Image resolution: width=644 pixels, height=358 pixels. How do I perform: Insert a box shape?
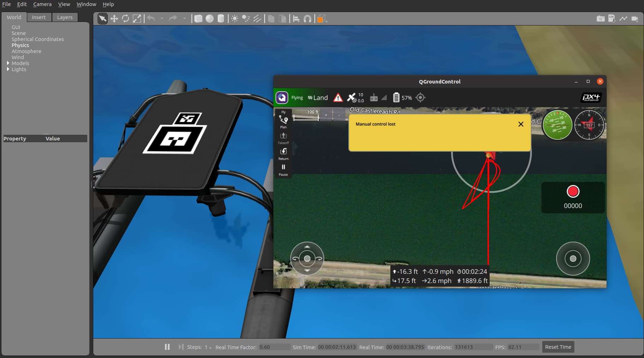[x=198, y=19]
